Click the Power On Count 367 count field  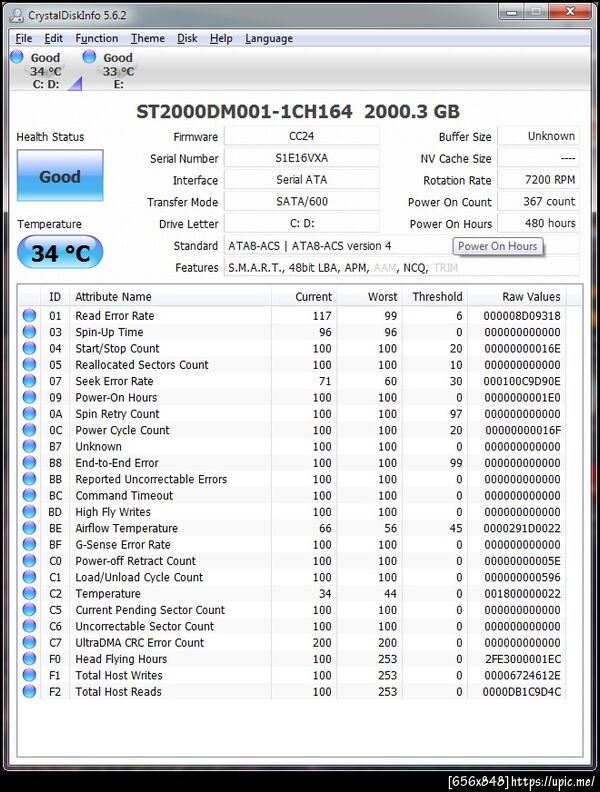coord(538,202)
